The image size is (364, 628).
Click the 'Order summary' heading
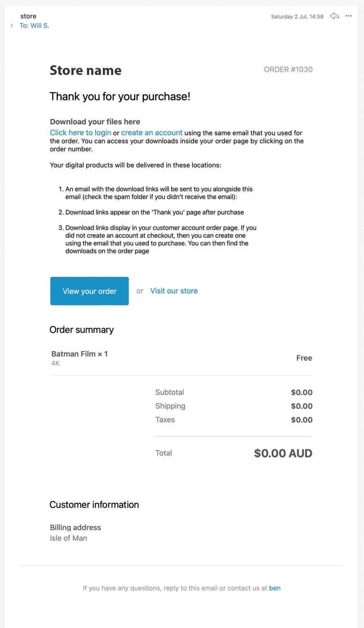[x=82, y=330]
